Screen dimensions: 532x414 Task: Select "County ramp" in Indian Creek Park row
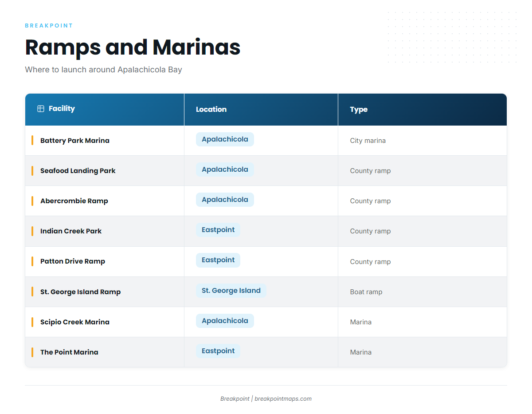[x=370, y=231]
